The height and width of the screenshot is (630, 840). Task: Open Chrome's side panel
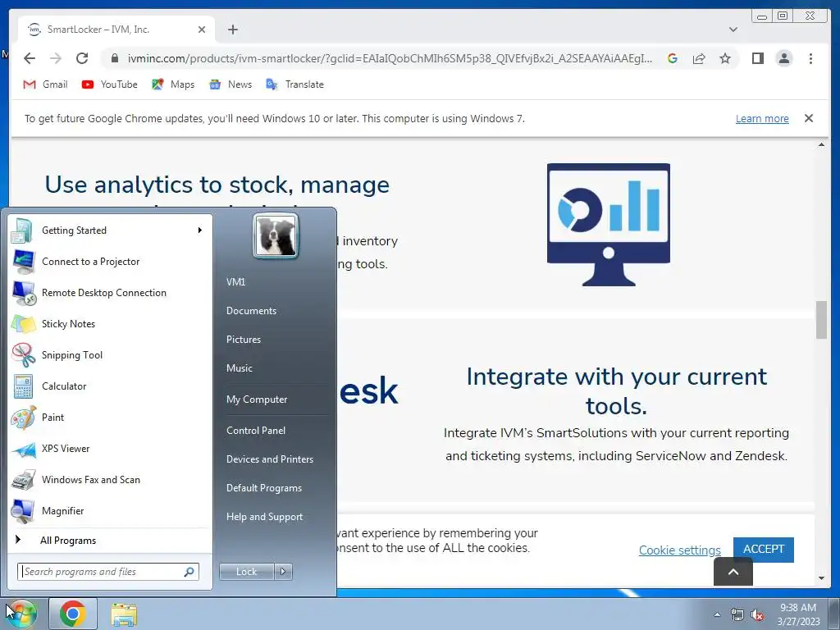757,58
